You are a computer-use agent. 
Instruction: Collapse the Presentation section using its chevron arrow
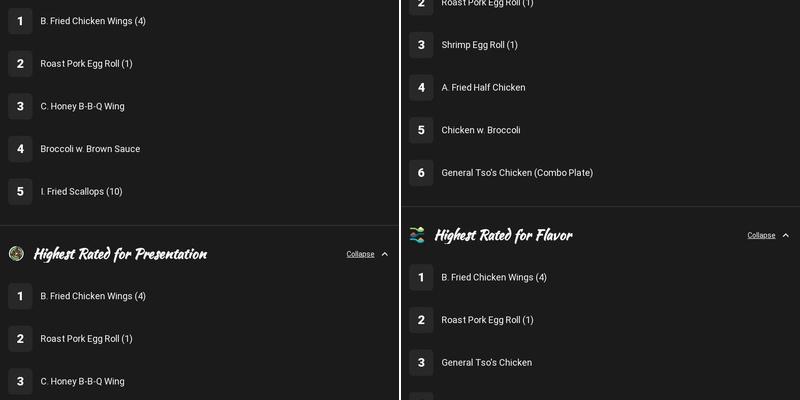pyautogui.click(x=385, y=254)
